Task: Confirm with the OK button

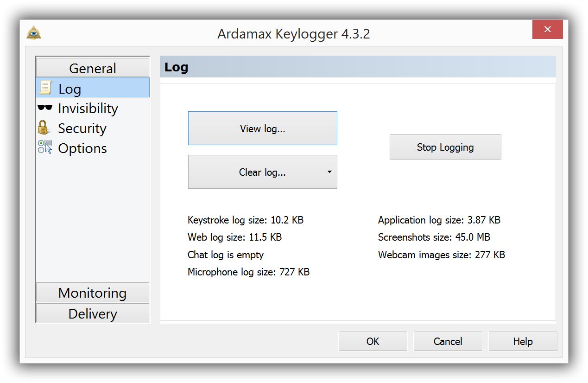Action: 373,341
